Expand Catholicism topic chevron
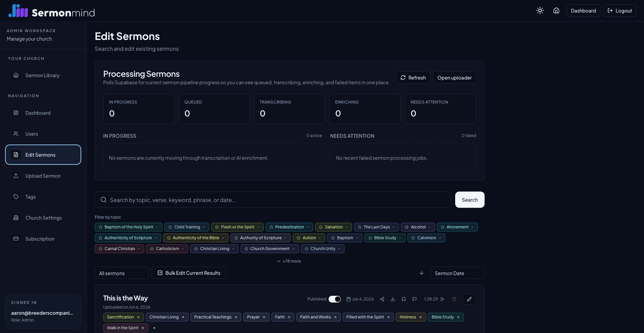 [183, 249]
